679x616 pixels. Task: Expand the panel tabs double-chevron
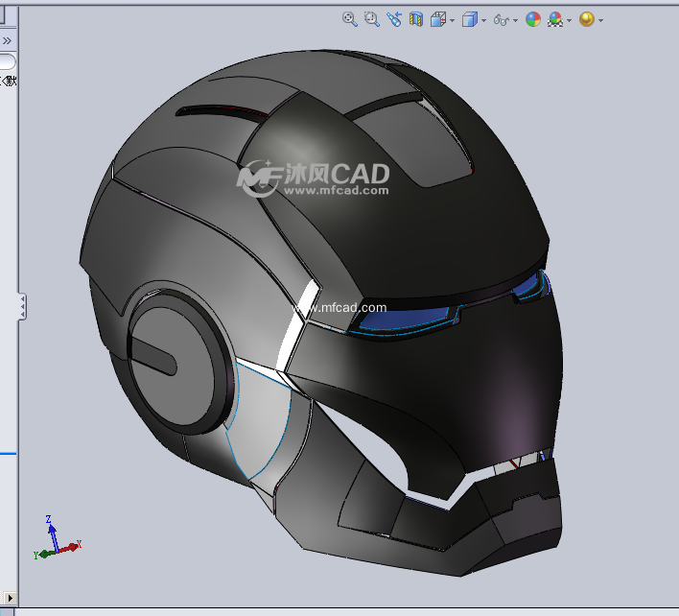7,41
